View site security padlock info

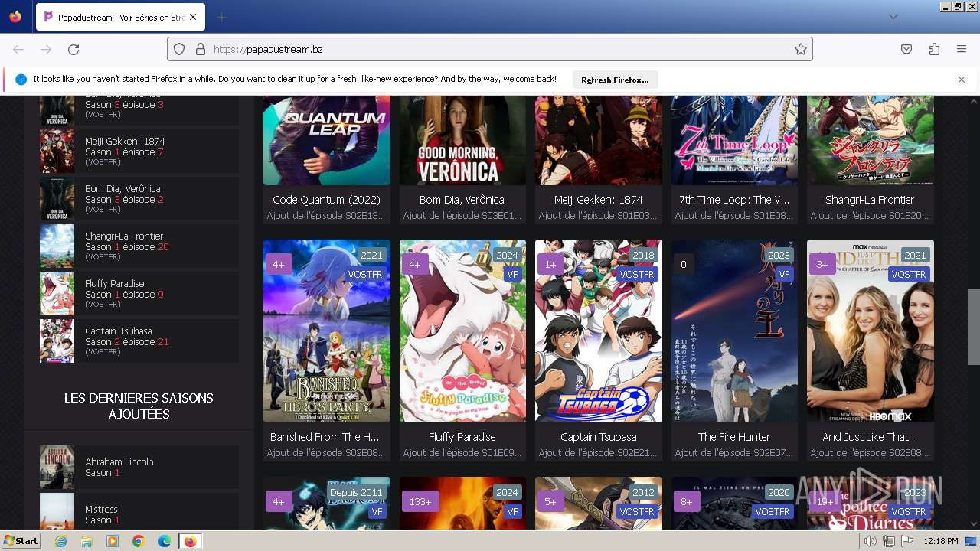tap(201, 49)
